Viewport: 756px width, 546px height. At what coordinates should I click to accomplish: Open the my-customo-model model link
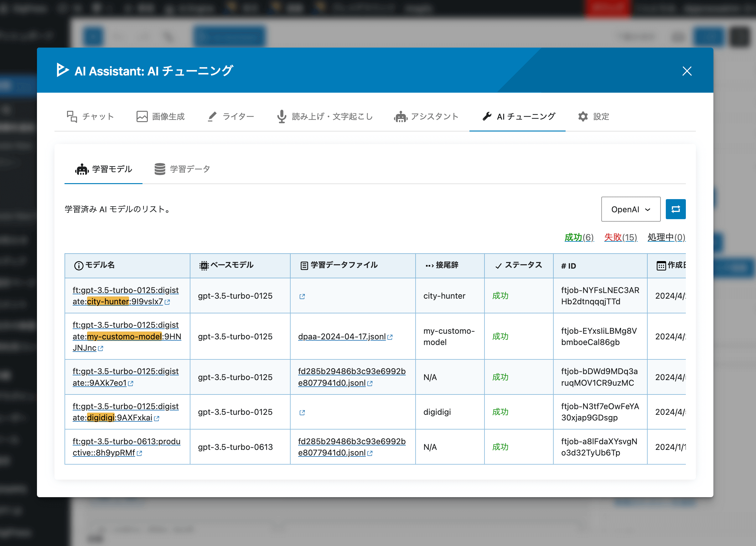point(127,337)
